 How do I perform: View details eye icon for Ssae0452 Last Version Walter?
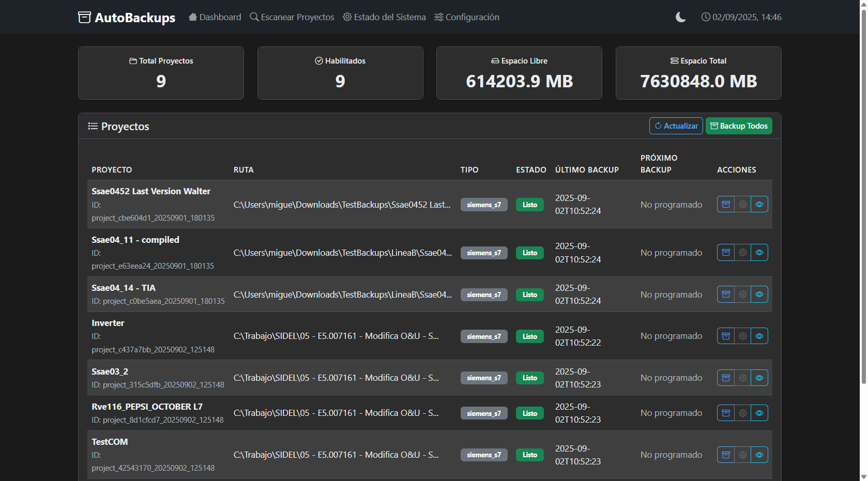pyautogui.click(x=759, y=204)
